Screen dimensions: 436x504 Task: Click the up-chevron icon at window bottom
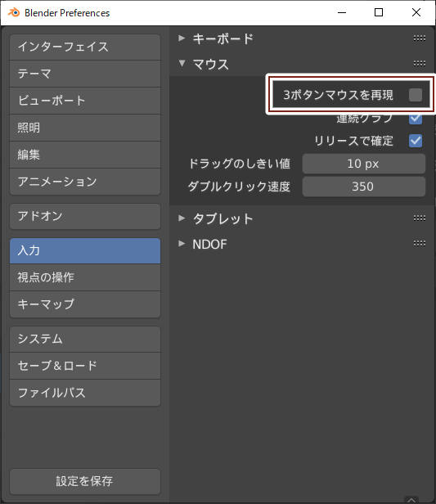(411, 500)
